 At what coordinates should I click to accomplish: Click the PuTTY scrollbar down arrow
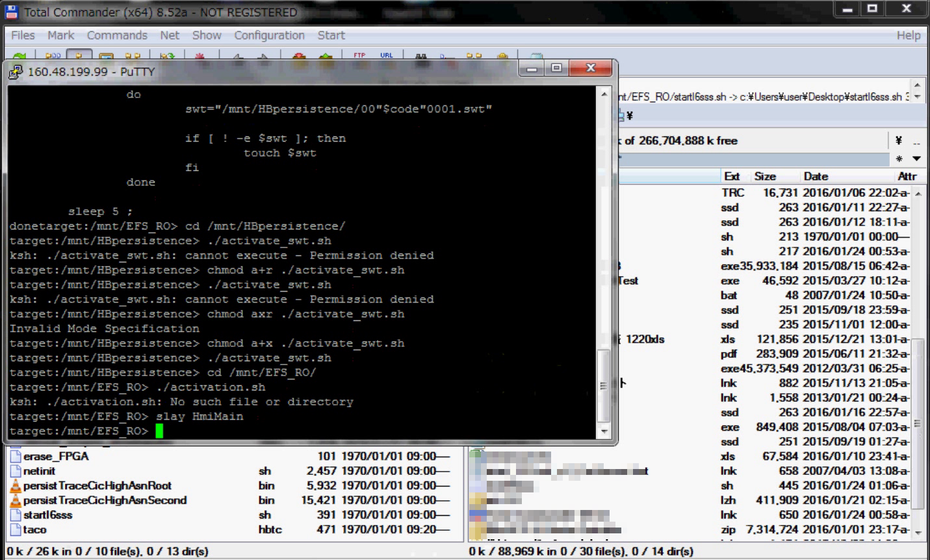pyautogui.click(x=604, y=431)
